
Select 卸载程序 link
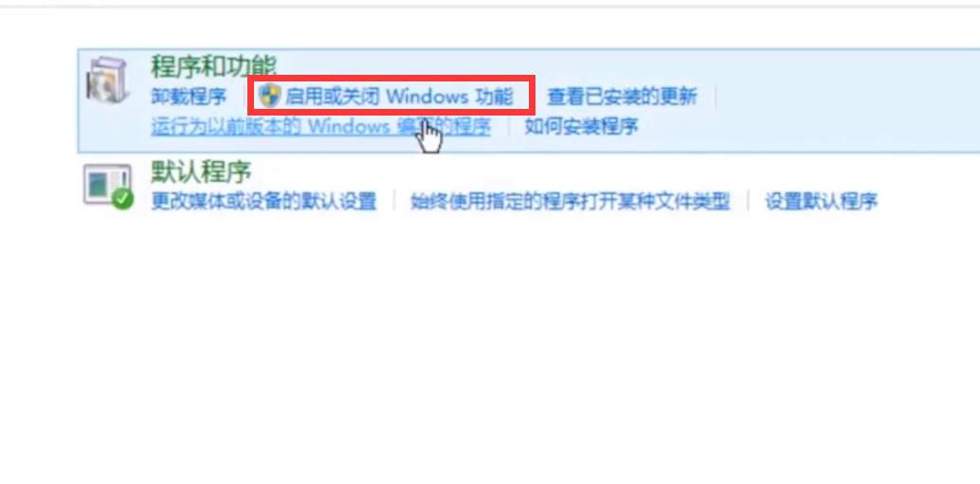pos(189,97)
